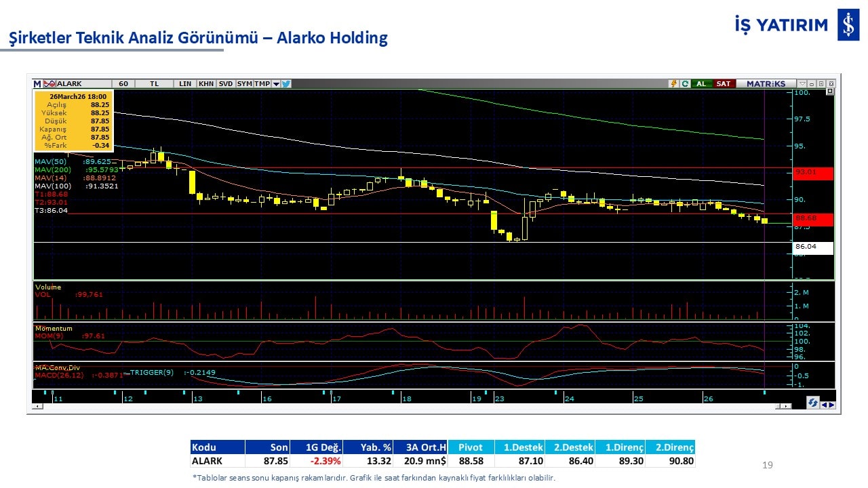Image resolution: width=868 pixels, height=488 pixels.
Task: Toggle the SVD option in toolbar
Action: point(226,84)
